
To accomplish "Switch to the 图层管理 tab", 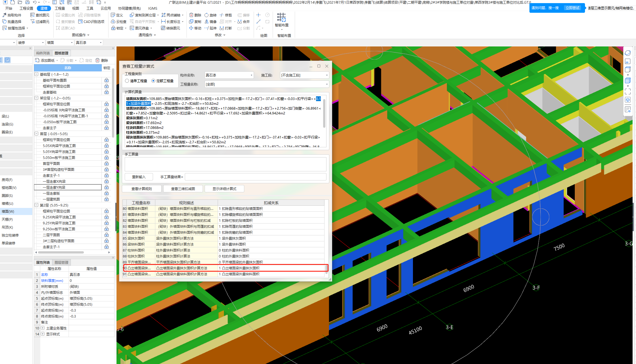I will (62, 262).
